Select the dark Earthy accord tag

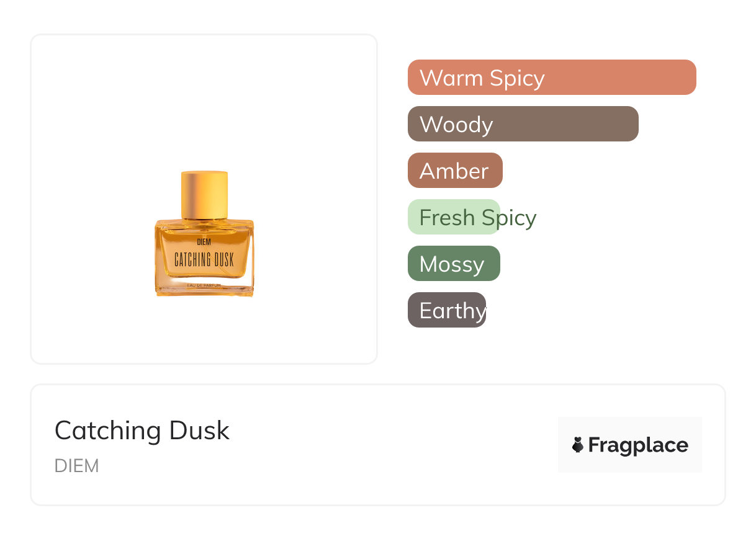pos(446,310)
